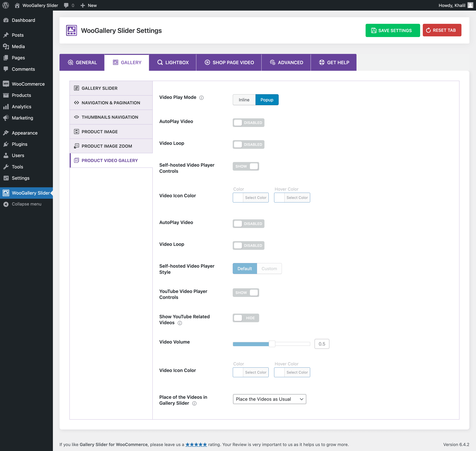Click info icon next to Place of Videos

(x=194, y=403)
